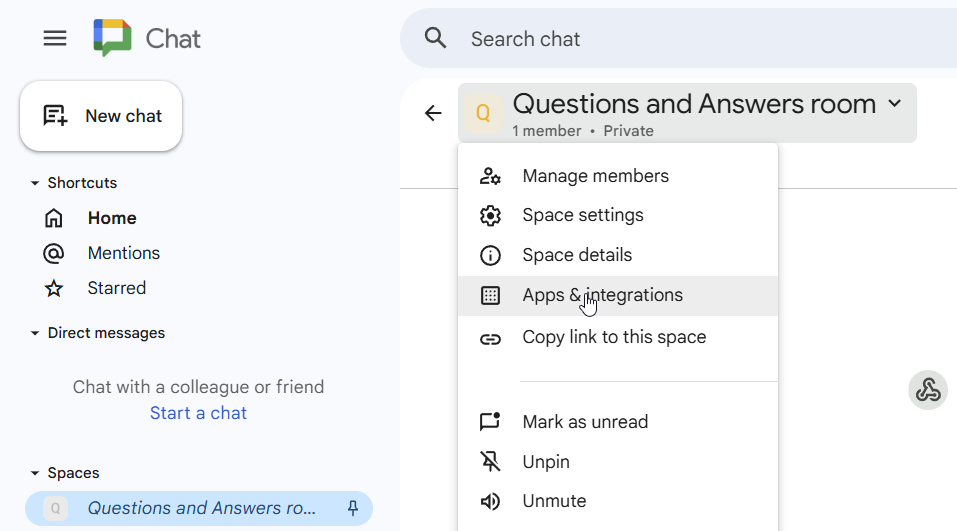Open Questions and Answers room space
Viewport: 957px width, 531px height.
(199, 508)
